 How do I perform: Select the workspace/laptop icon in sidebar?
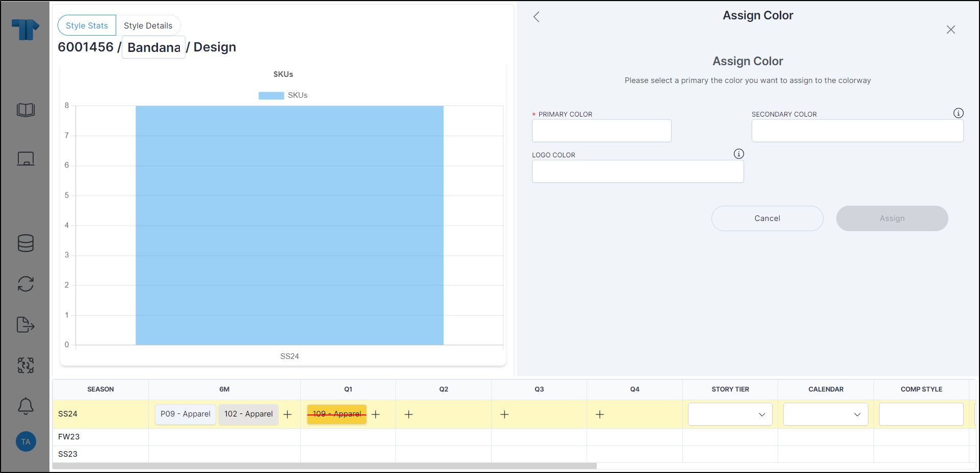click(25, 158)
